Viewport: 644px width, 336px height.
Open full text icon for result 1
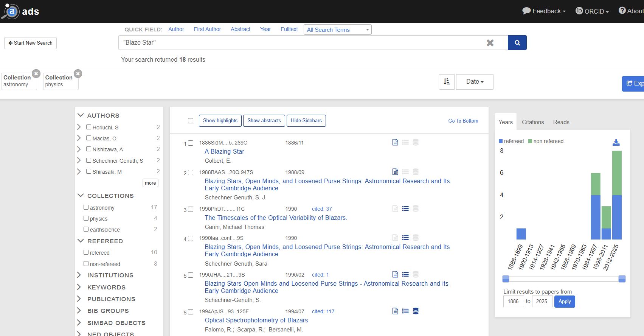395,142
